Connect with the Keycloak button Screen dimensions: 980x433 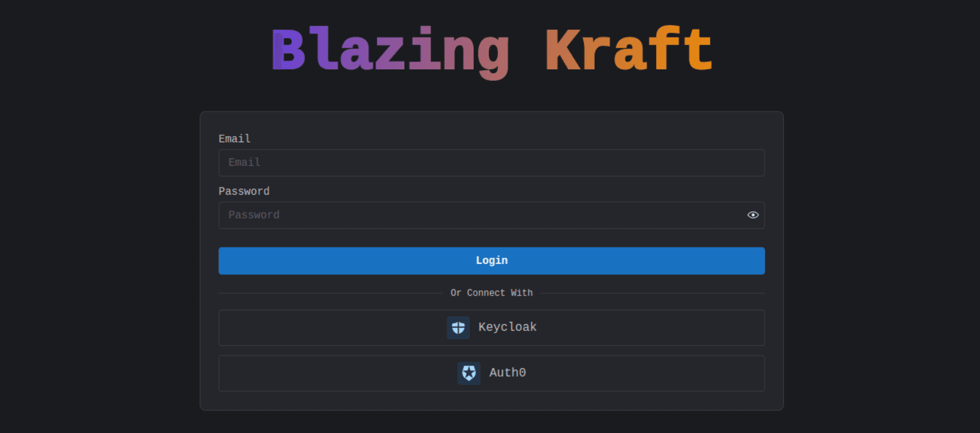click(x=491, y=328)
